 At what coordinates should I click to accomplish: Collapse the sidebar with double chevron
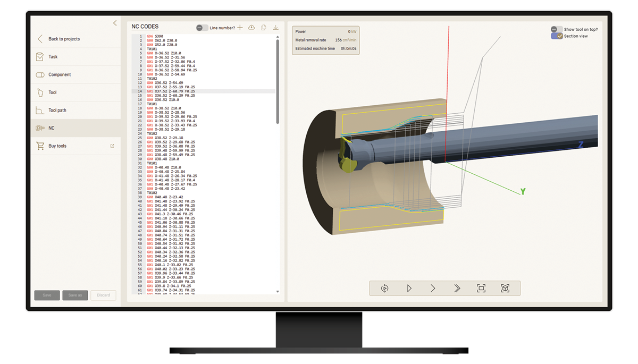115,23
